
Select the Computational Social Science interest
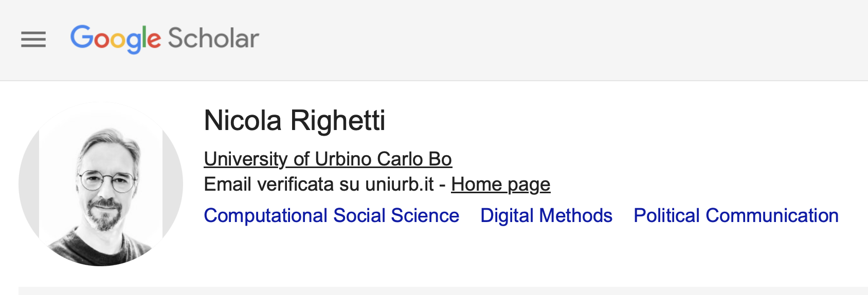(x=331, y=215)
